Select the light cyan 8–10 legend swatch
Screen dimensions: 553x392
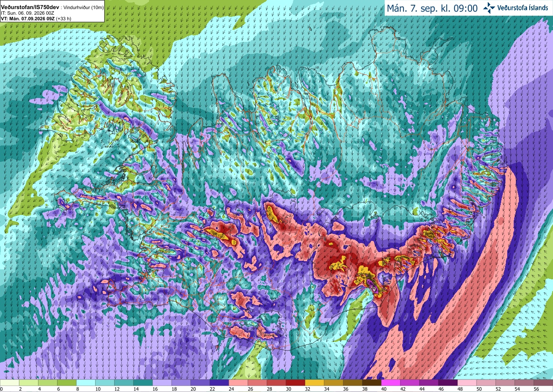pos(86,383)
